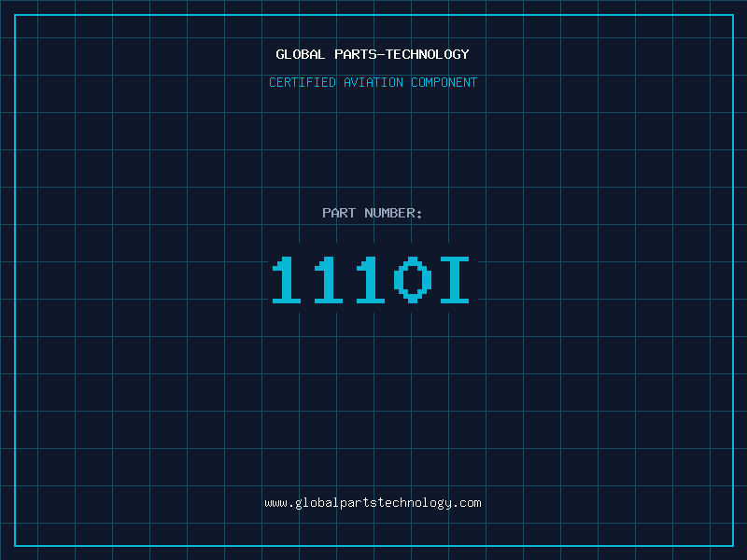Click the GLOBAL PARTS-TECHNOLOGY title
The image size is (747, 560).
click(x=373, y=54)
